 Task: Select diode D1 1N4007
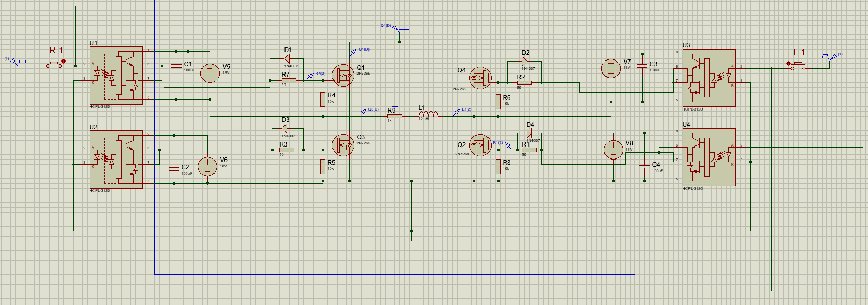coord(287,59)
